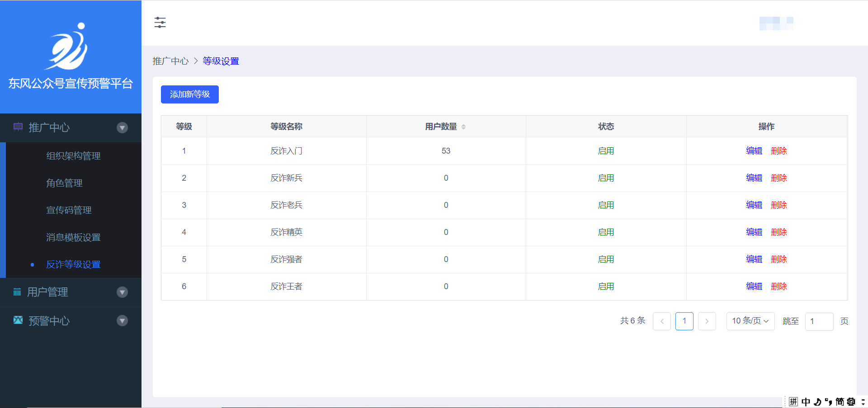
Task: Click the 用户管理 calendar icon
Action: click(x=17, y=292)
